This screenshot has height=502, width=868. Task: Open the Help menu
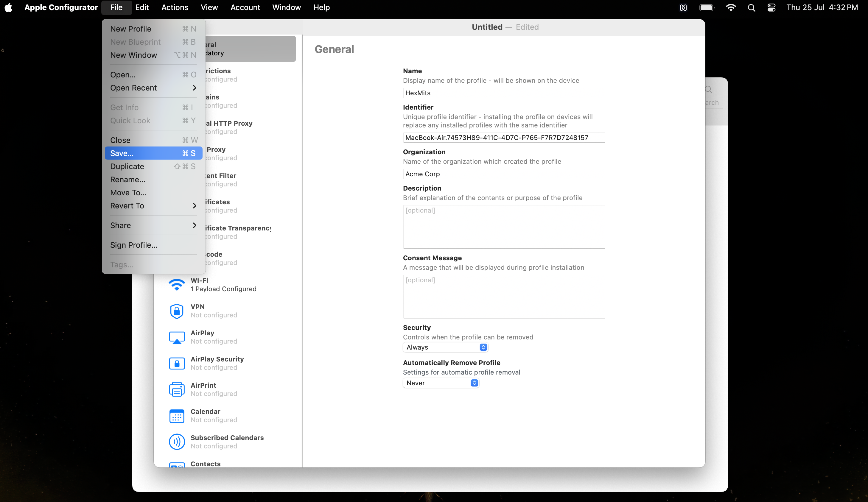point(321,7)
